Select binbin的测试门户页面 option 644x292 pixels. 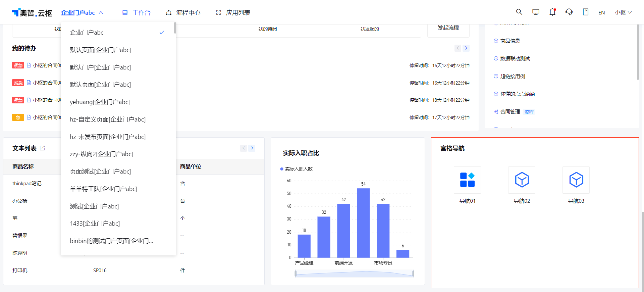point(118,241)
